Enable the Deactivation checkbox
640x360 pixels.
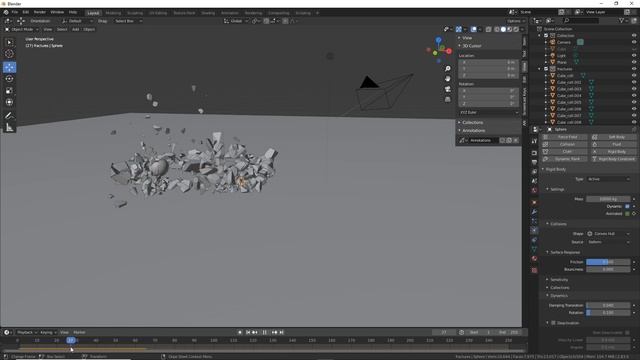(x=553, y=323)
